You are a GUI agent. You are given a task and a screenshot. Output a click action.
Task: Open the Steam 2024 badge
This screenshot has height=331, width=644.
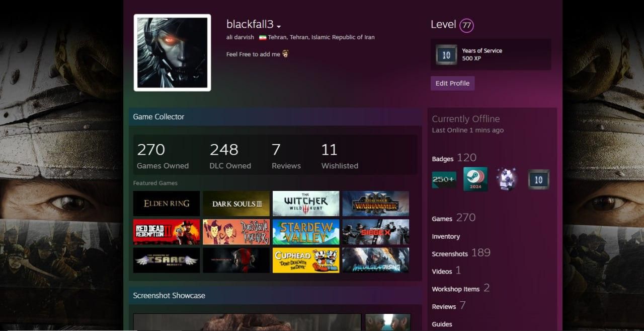click(475, 179)
